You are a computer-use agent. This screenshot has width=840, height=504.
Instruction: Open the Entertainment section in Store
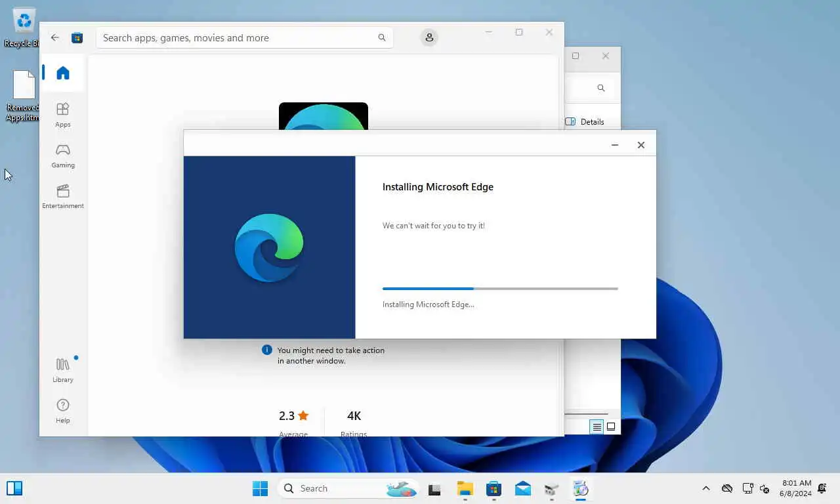[63, 197]
